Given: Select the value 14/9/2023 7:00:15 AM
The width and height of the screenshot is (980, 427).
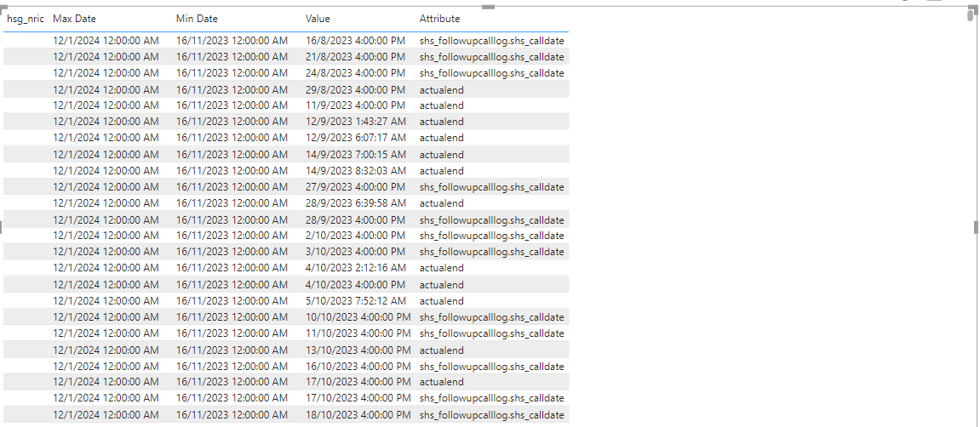Looking at the screenshot, I should 356,155.
